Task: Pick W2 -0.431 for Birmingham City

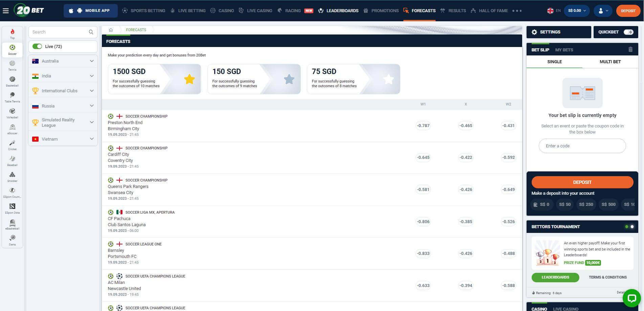Action: [508, 126]
